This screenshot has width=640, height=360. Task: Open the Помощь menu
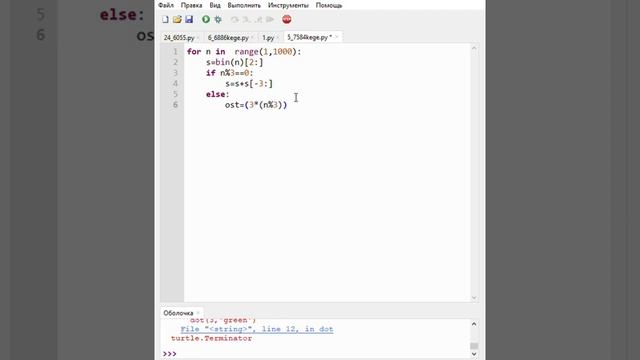point(329,5)
